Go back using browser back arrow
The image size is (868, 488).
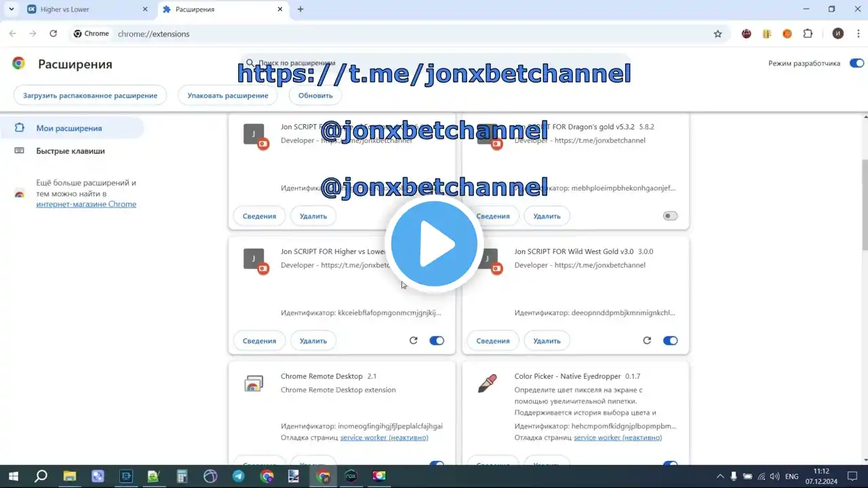12,33
